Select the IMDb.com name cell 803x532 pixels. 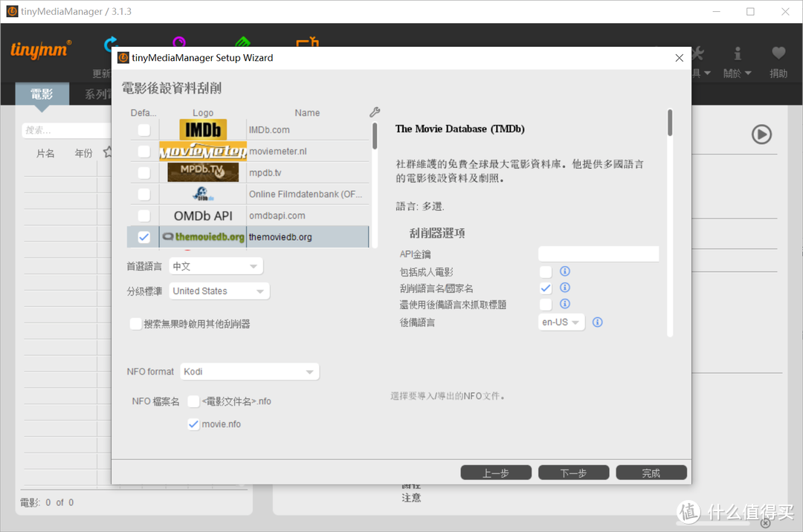pyautogui.click(x=307, y=130)
